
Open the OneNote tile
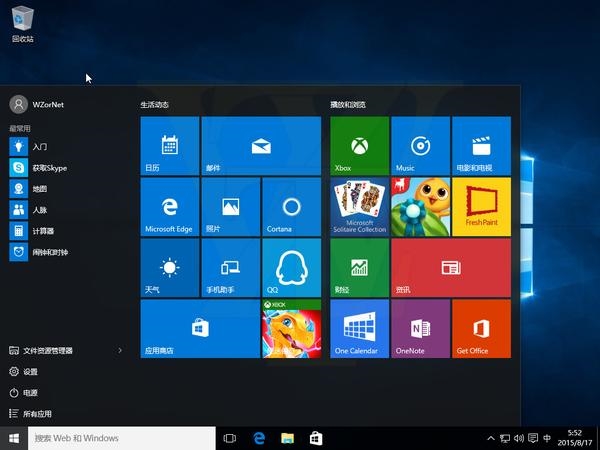420,329
